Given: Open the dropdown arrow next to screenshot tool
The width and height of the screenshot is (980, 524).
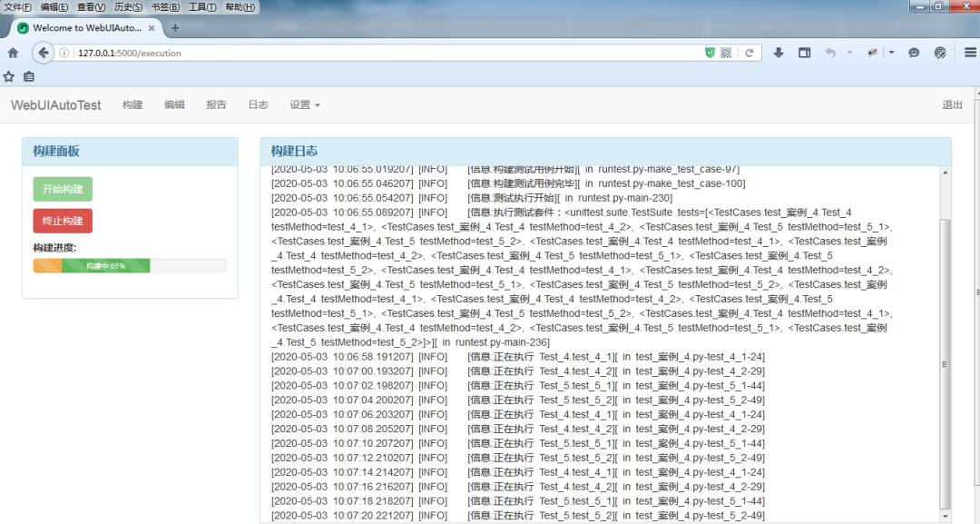Looking at the screenshot, I should coord(891,53).
